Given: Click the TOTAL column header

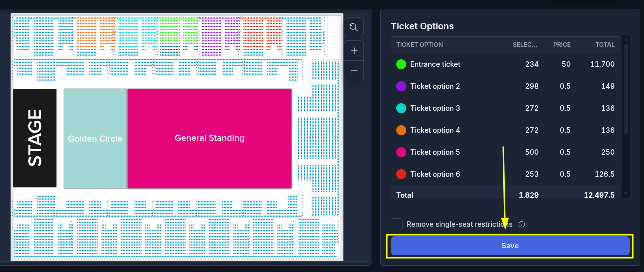Looking at the screenshot, I should 605,45.
